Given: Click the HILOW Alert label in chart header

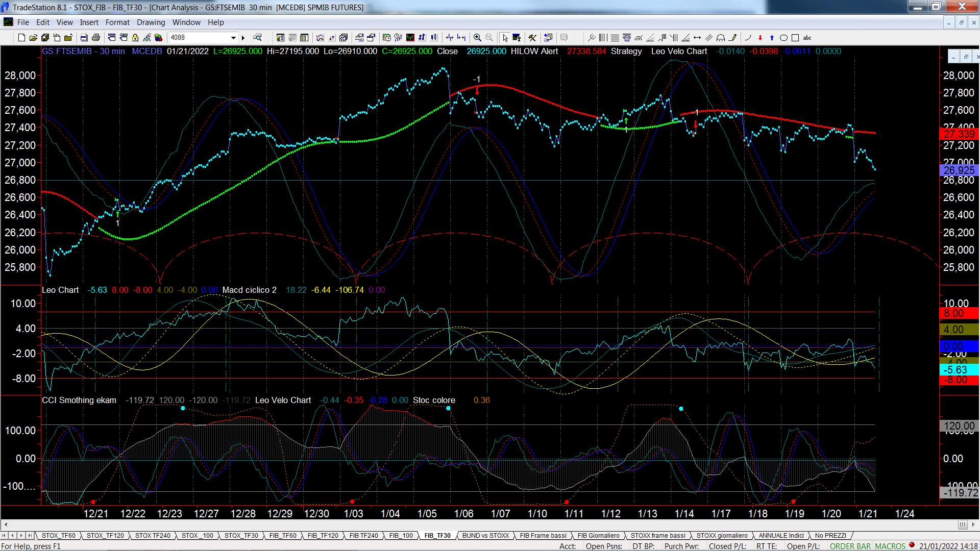Looking at the screenshot, I should click(534, 52).
